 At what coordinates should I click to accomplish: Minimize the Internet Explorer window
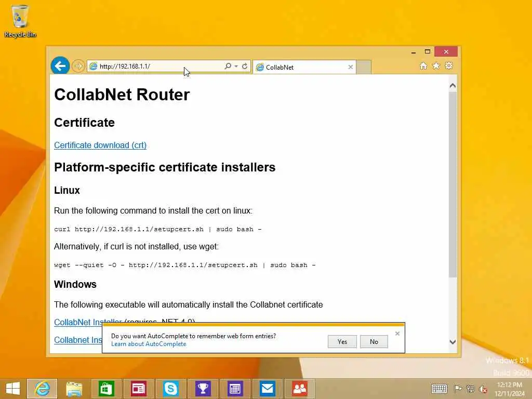[x=413, y=52]
